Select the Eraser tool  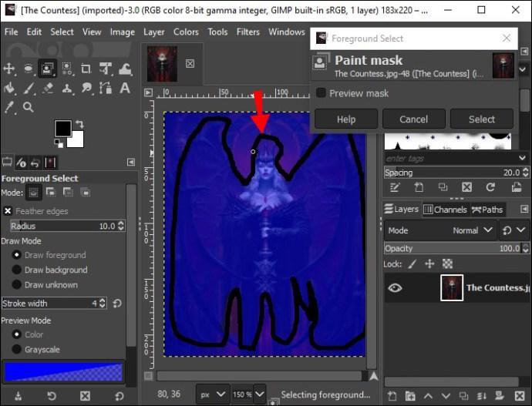pos(48,88)
